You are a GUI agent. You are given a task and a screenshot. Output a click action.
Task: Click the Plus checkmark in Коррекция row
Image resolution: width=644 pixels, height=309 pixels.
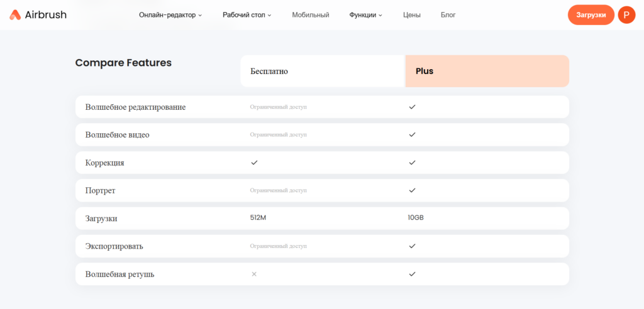pyautogui.click(x=413, y=163)
